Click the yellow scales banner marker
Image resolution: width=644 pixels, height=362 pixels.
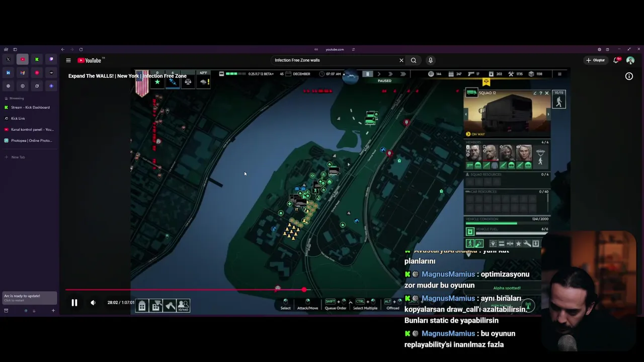486,81
